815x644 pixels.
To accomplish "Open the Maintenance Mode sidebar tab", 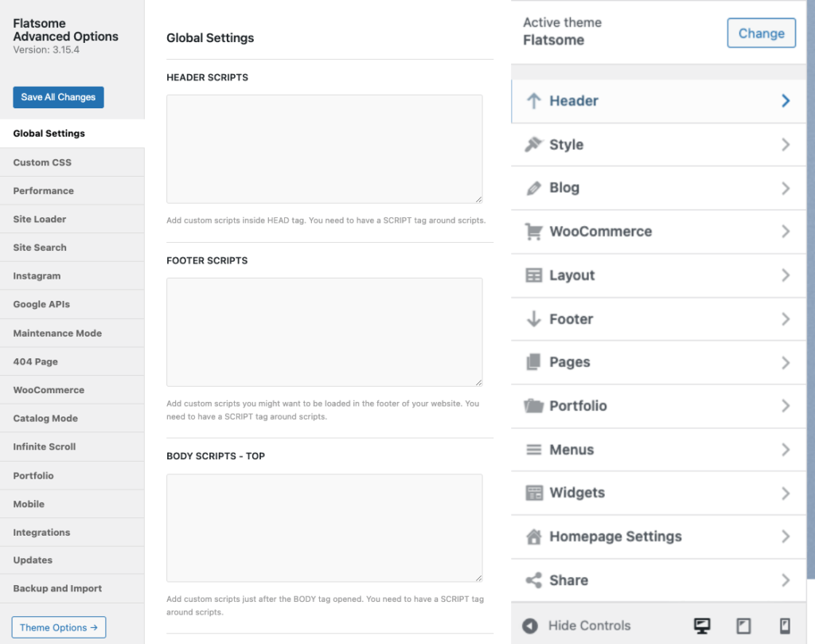I will point(72,334).
